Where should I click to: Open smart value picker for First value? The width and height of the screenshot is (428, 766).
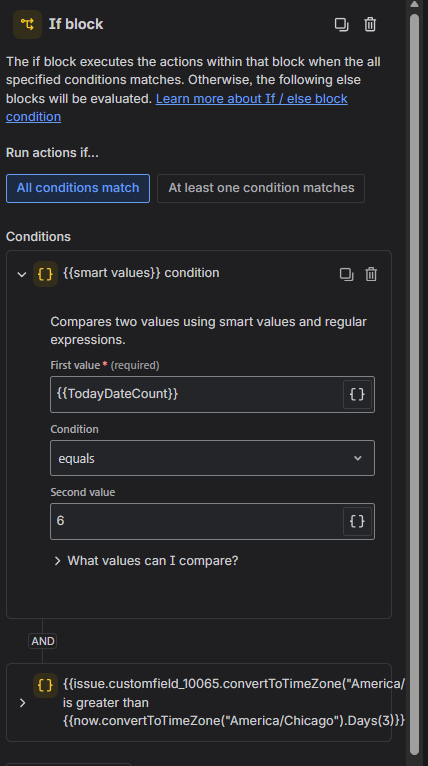point(357,394)
